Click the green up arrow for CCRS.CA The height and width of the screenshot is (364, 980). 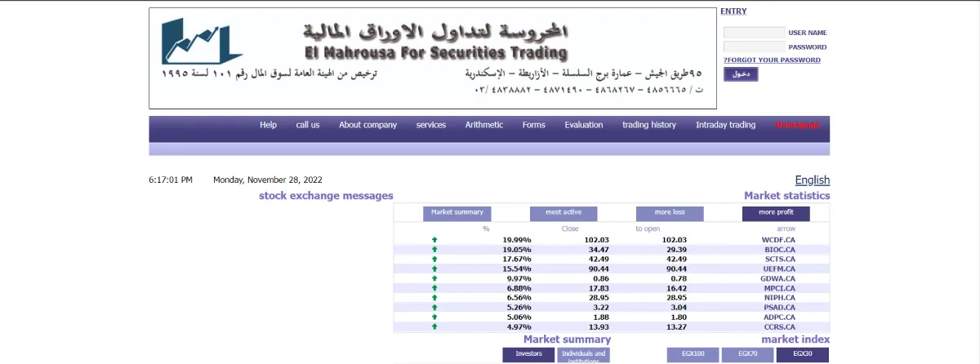(x=434, y=326)
